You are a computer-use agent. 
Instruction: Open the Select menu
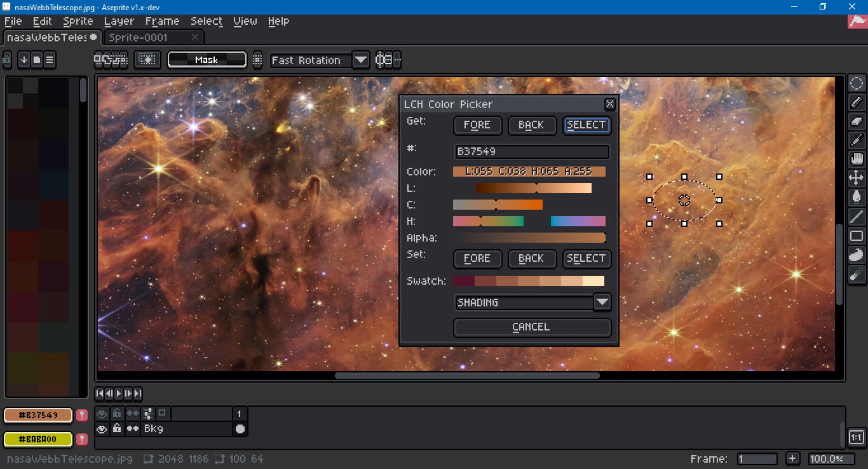pos(207,21)
